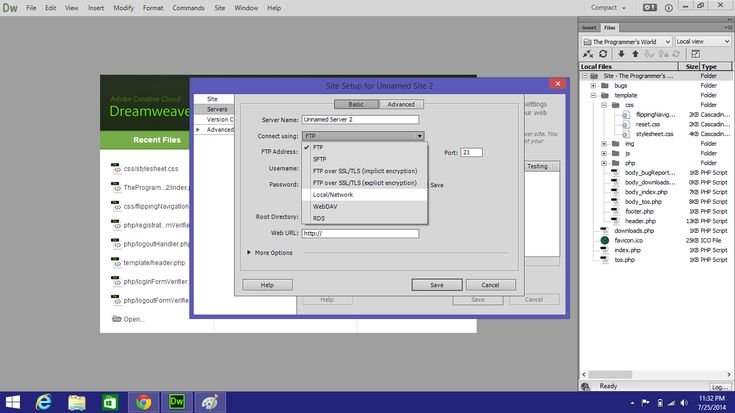Screen dimensions: 735x413
Task: Click the Get files down-arrow icon
Action: [x=621, y=54]
